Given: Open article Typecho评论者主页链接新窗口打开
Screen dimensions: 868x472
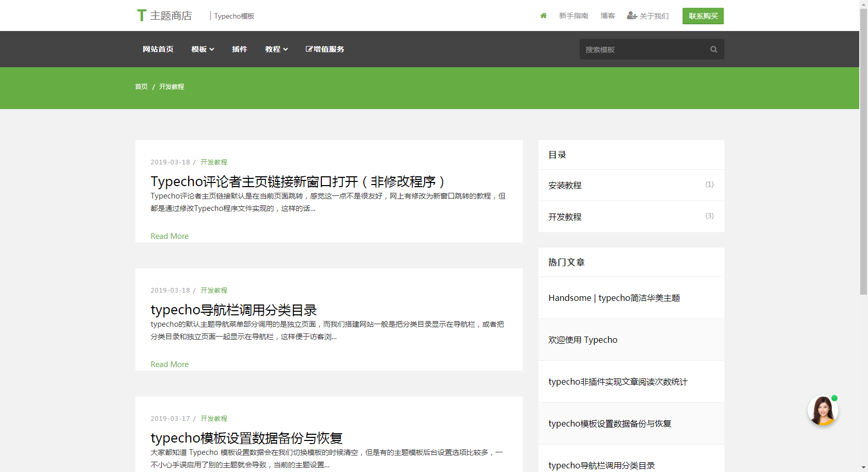Looking at the screenshot, I should [x=298, y=181].
